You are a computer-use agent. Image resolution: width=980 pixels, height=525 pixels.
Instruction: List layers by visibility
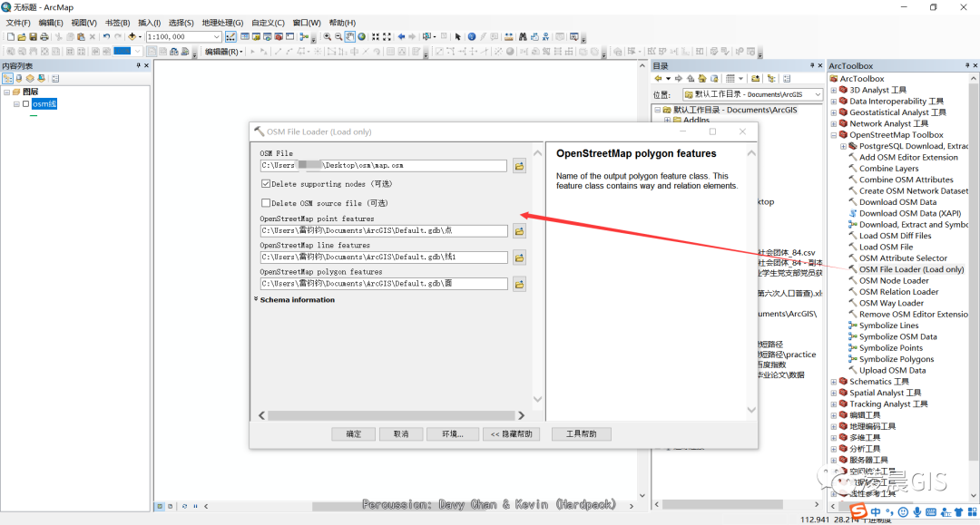[x=30, y=79]
